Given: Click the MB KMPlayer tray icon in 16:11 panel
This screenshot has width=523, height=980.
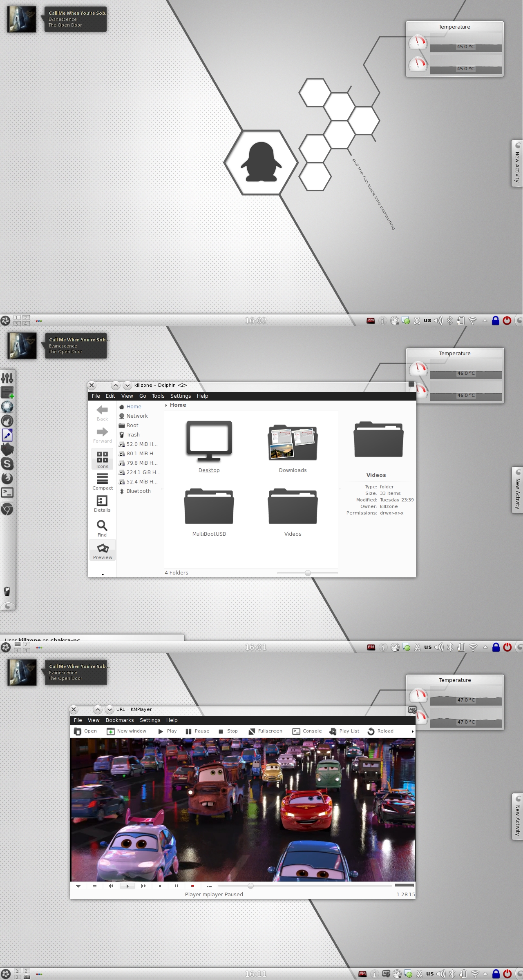Looking at the screenshot, I should (x=386, y=974).
